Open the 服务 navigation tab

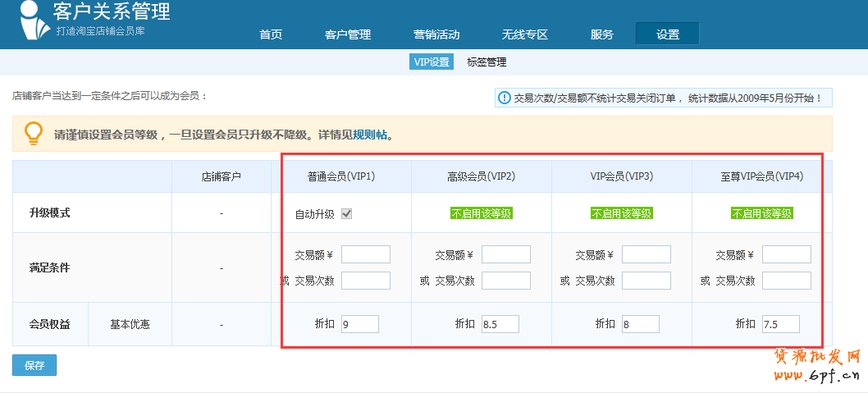(601, 34)
